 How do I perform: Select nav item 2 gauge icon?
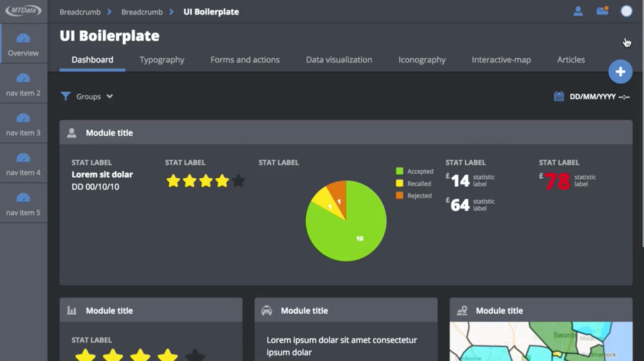(23, 78)
